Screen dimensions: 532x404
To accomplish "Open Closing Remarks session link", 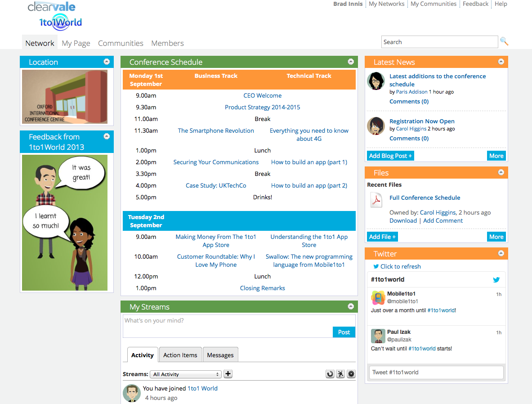I will [262, 288].
